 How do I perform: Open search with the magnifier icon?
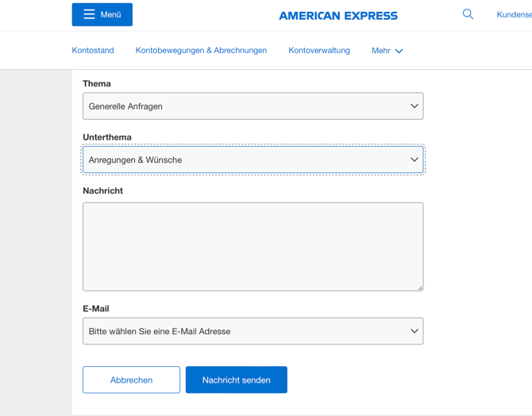tap(468, 14)
